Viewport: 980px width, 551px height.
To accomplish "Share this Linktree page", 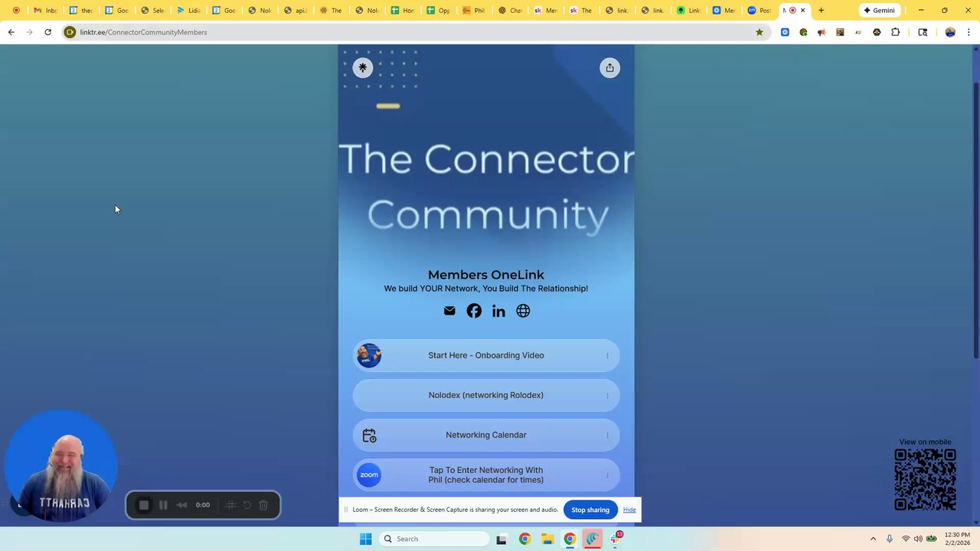I will pyautogui.click(x=609, y=67).
